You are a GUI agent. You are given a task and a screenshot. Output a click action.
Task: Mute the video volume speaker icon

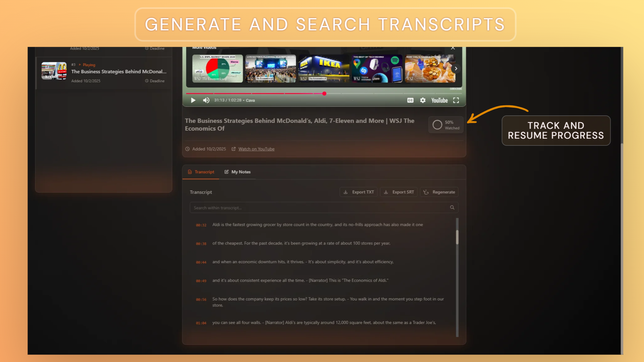point(206,100)
